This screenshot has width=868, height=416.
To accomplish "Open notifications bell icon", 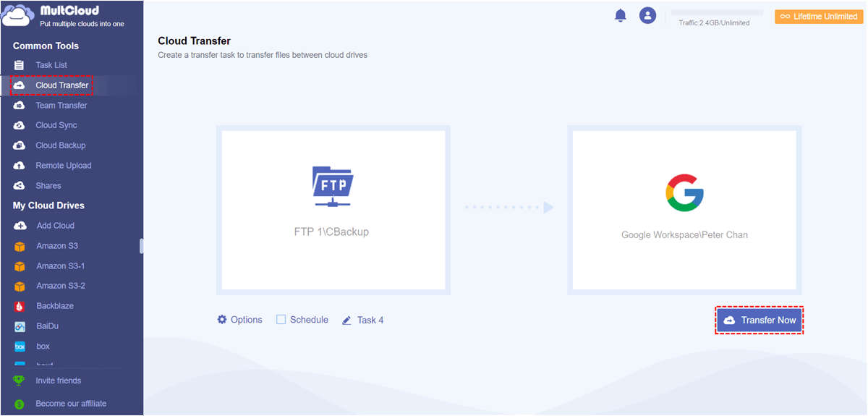I will [x=621, y=16].
